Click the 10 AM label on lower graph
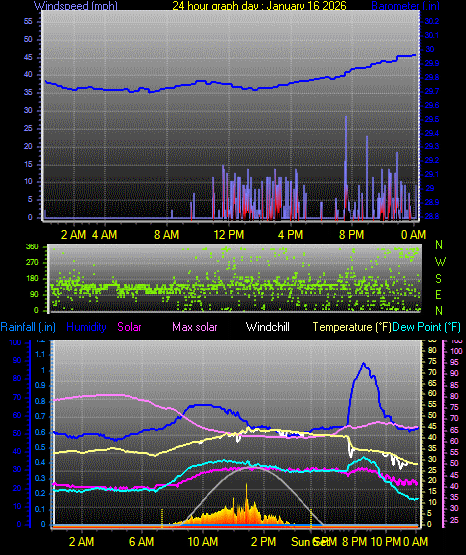This screenshot has height=555, width=466. click(x=203, y=542)
